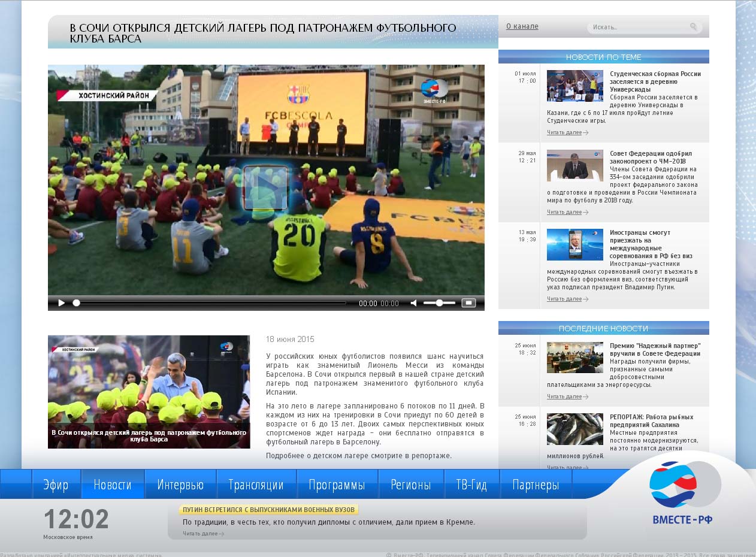The image size is (756, 557).
Task: Mute the video using speaker icon
Action: pyautogui.click(x=413, y=303)
